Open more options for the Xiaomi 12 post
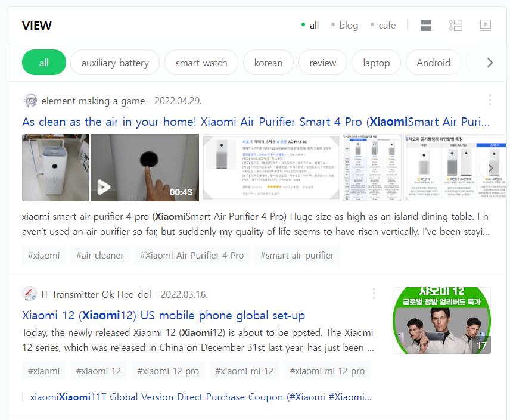 [x=374, y=294]
